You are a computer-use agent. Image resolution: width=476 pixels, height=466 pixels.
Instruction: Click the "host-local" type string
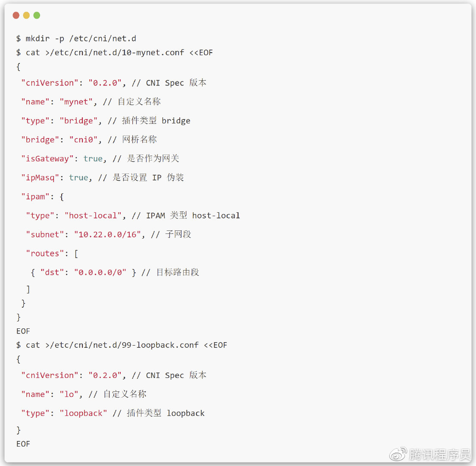point(93,216)
